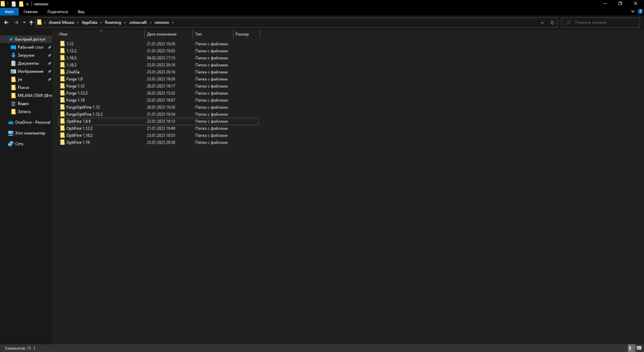Sort by the Имя column header
Image resolution: width=644 pixels, height=352 pixels.
point(101,34)
